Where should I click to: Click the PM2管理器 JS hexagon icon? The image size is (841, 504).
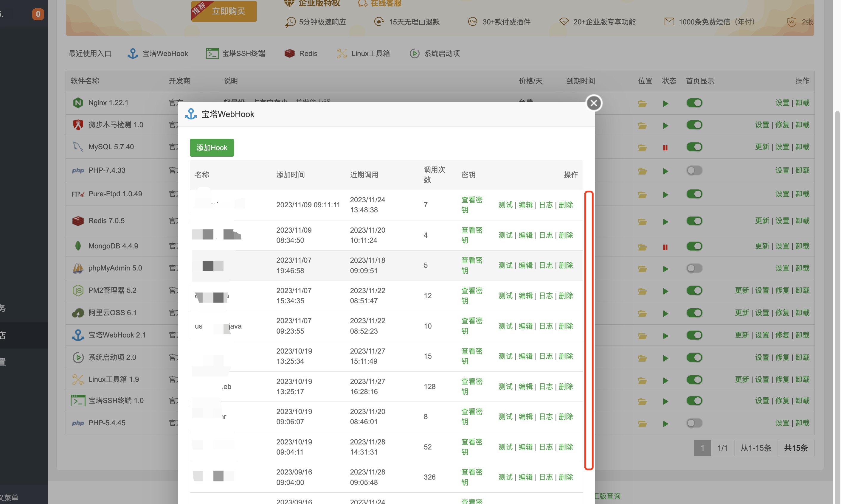click(x=78, y=290)
